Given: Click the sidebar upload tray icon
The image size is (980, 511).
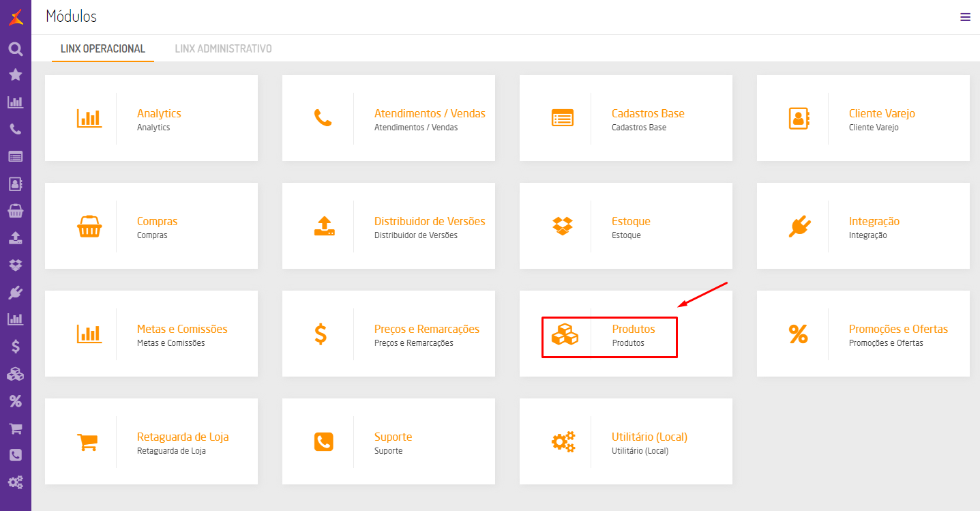Looking at the screenshot, I should tap(16, 237).
